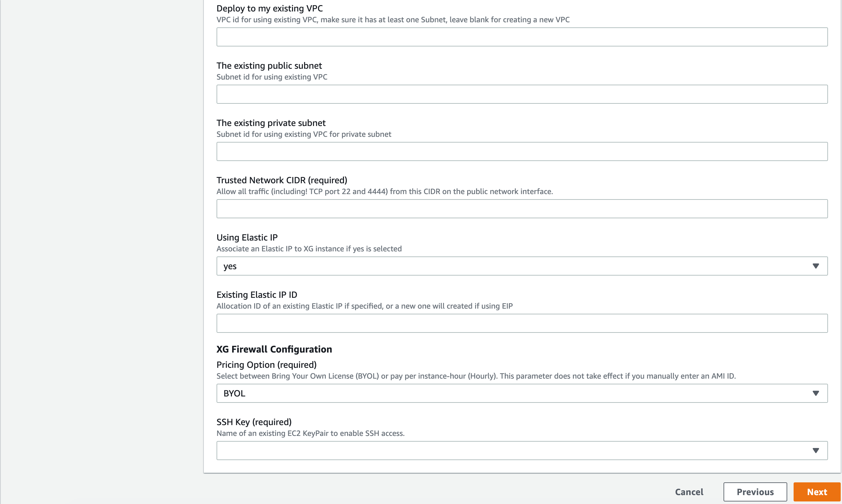Click the Using Elastic IP label
842x504 pixels.
coord(247,237)
